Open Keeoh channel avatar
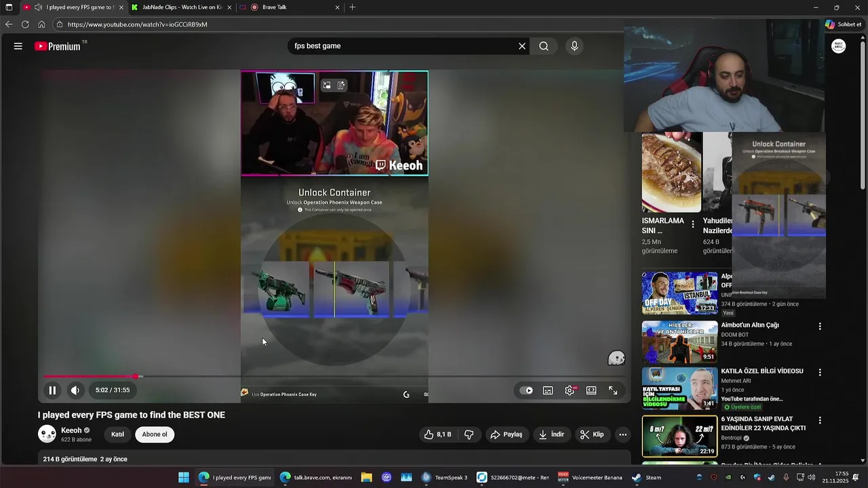This screenshot has height=488, width=868. 47,434
